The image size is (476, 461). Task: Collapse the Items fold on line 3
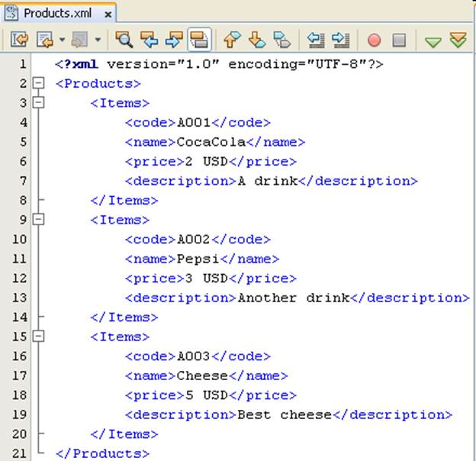[39, 102]
